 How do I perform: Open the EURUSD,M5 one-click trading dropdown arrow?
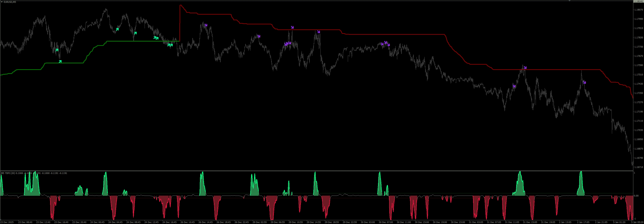2,2
